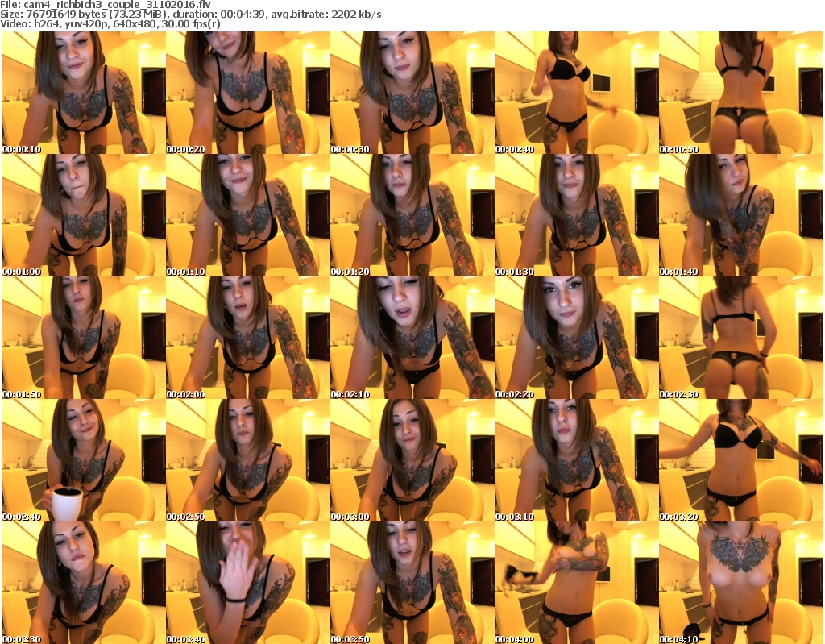Click the thumbnail marked 00:03:30
The image size is (825, 644).
tap(83, 583)
